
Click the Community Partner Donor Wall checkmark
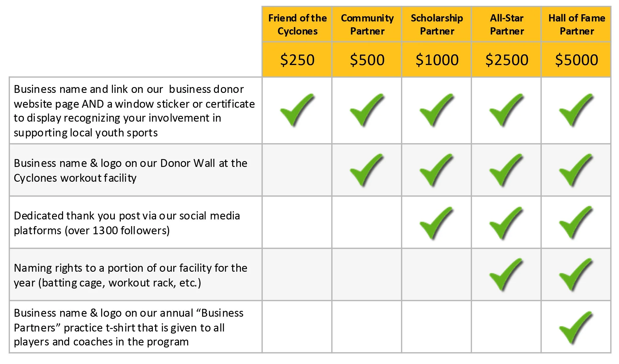pyautogui.click(x=367, y=170)
